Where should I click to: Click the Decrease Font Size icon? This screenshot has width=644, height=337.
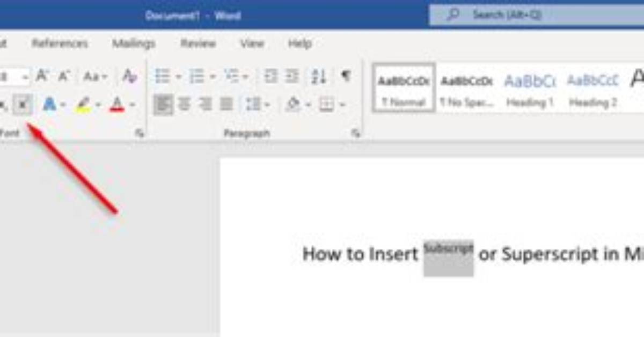(64, 76)
